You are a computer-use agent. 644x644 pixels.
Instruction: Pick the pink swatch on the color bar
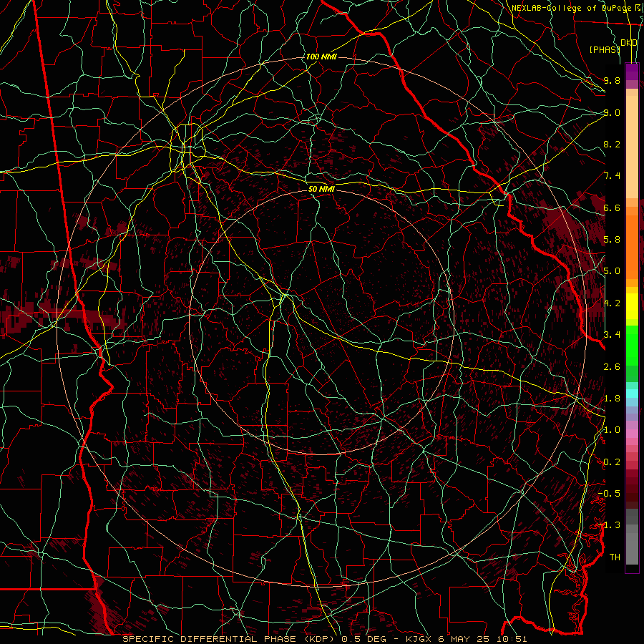pyautogui.click(x=632, y=434)
